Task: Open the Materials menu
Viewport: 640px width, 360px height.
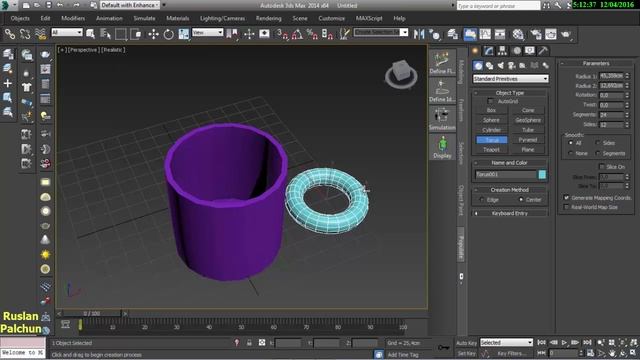Action: tap(178, 18)
